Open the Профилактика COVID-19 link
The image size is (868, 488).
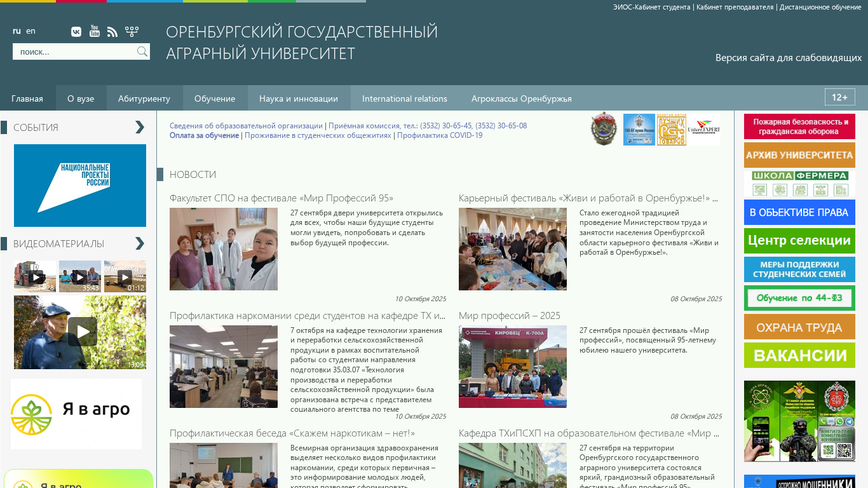point(440,135)
